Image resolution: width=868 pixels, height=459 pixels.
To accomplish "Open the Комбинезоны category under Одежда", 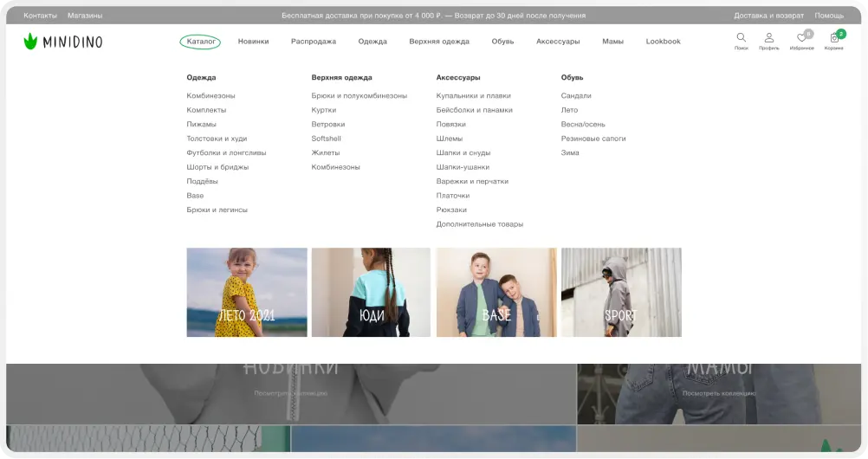I will click(x=211, y=96).
